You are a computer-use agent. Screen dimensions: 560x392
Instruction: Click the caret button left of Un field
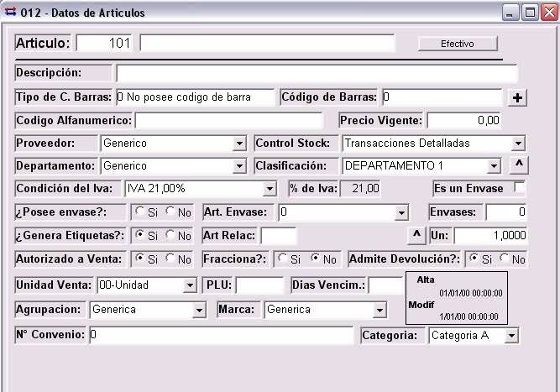tap(416, 235)
